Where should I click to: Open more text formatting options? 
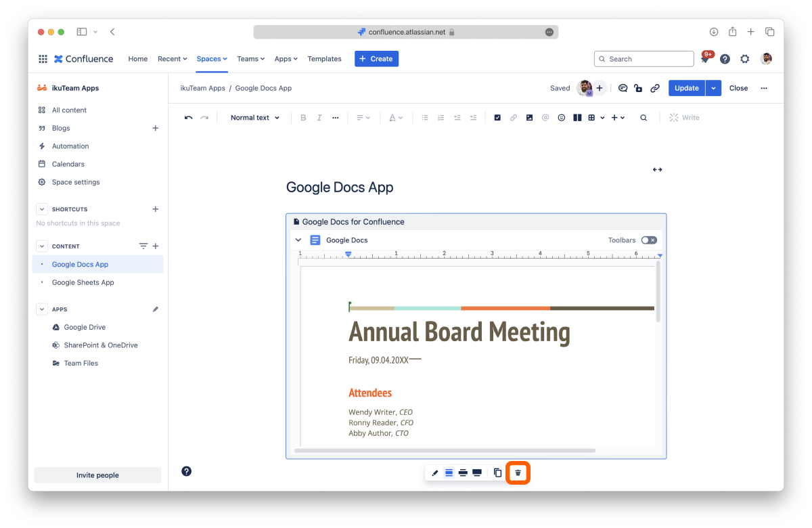tap(336, 118)
